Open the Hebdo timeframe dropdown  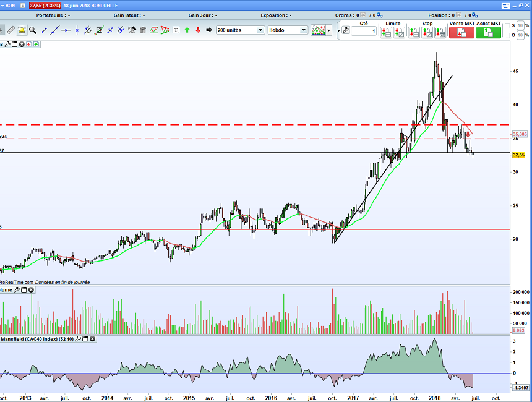(288, 30)
